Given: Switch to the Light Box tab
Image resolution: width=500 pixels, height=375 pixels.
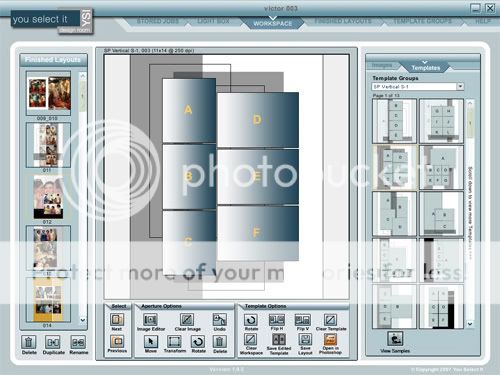Looking at the screenshot, I should pyautogui.click(x=213, y=21).
